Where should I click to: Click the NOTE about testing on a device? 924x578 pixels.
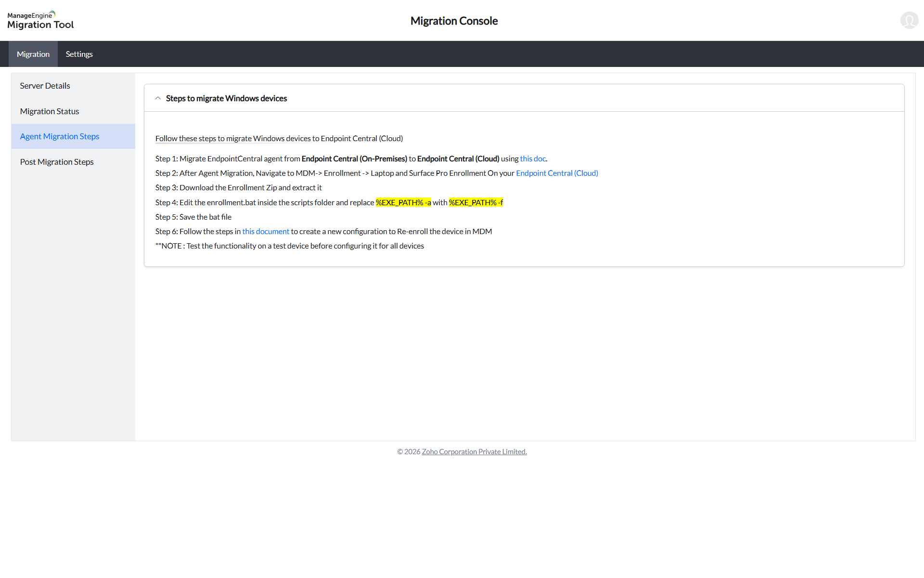coord(290,246)
